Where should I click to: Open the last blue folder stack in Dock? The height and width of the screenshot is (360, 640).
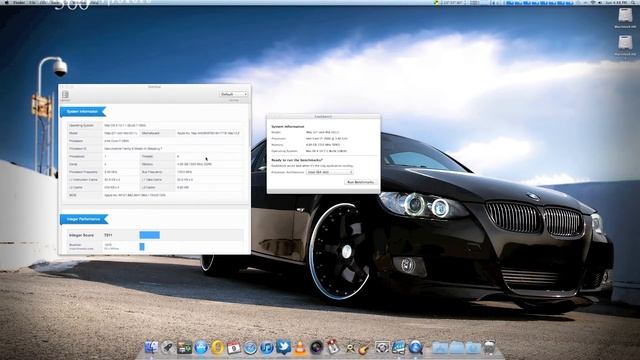click(x=473, y=348)
